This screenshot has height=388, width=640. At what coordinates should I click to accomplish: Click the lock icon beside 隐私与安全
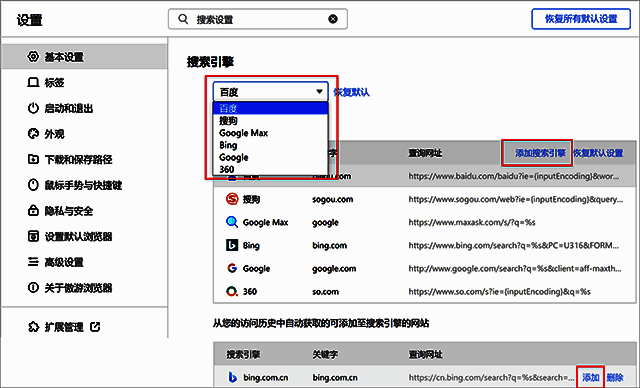[33, 210]
